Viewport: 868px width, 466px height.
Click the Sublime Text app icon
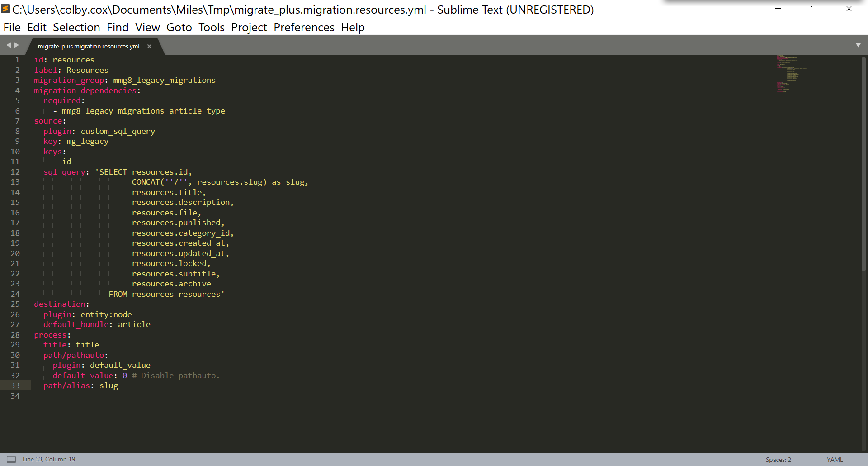coord(5,9)
